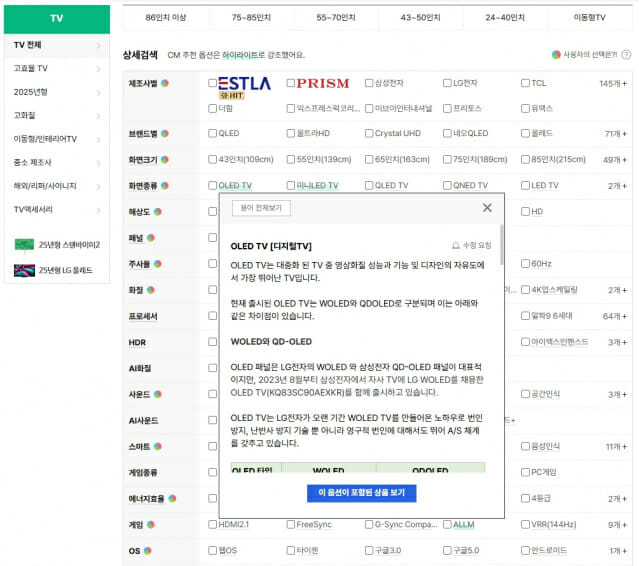Open TV액세서리 in the sidebar

pos(57,209)
